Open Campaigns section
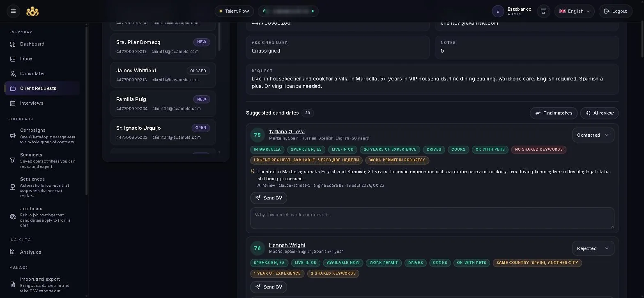Image resolution: width=644 pixels, height=298 pixels. click(42, 136)
